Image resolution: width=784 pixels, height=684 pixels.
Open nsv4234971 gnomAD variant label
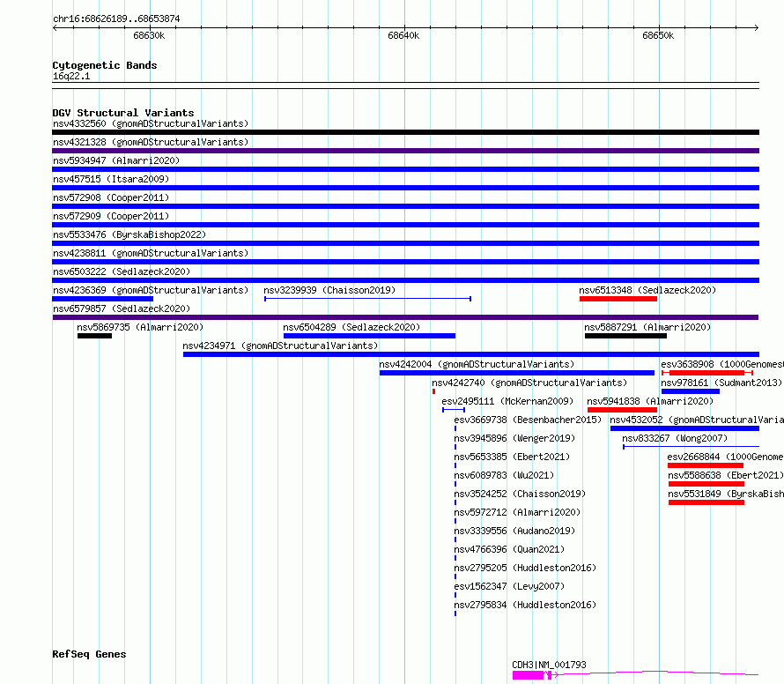pyautogui.click(x=280, y=346)
